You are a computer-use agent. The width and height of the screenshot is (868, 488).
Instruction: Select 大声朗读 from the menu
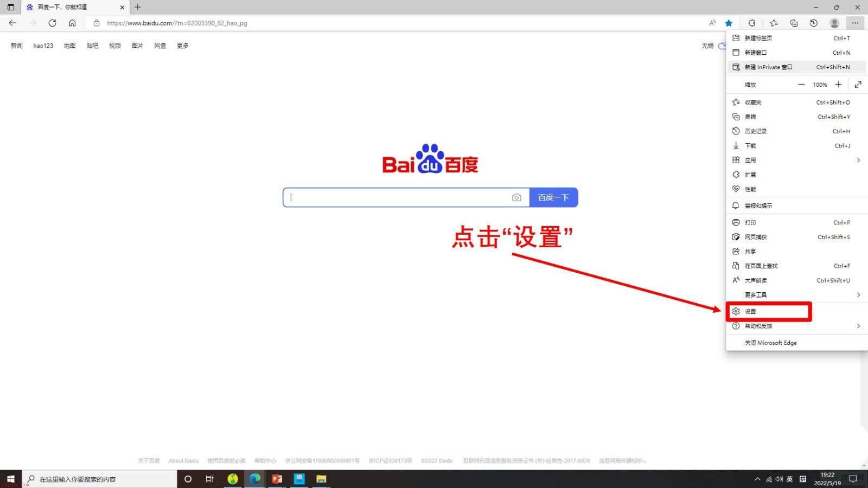(x=796, y=280)
